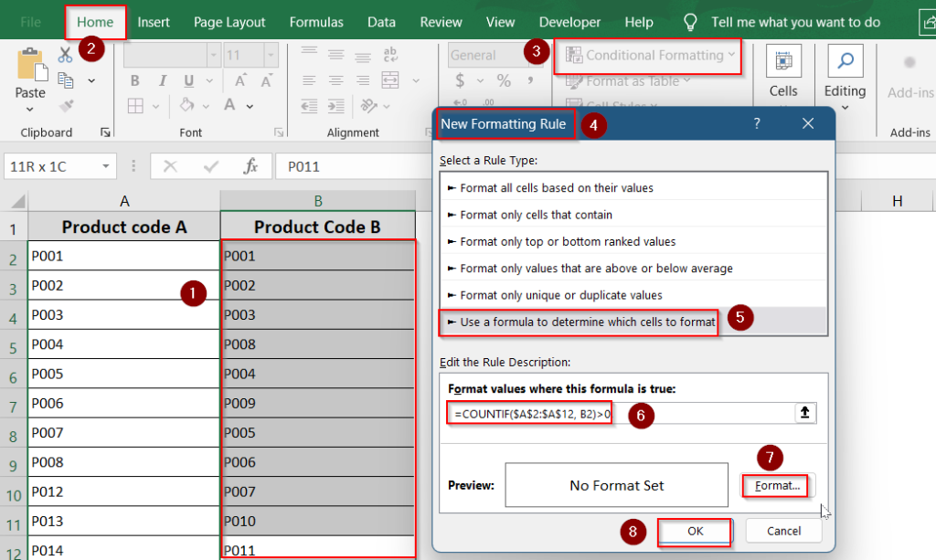This screenshot has width=936, height=560.
Task: Click the Font Color swatch
Action: coord(229,105)
